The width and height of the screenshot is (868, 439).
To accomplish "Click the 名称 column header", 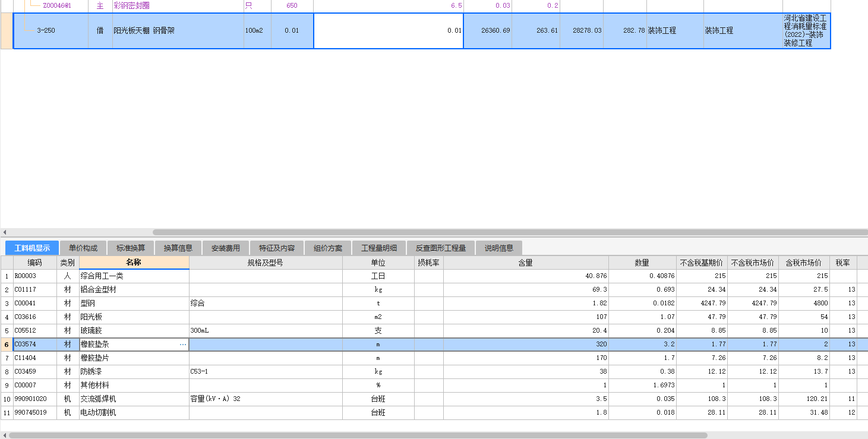I will pos(134,263).
